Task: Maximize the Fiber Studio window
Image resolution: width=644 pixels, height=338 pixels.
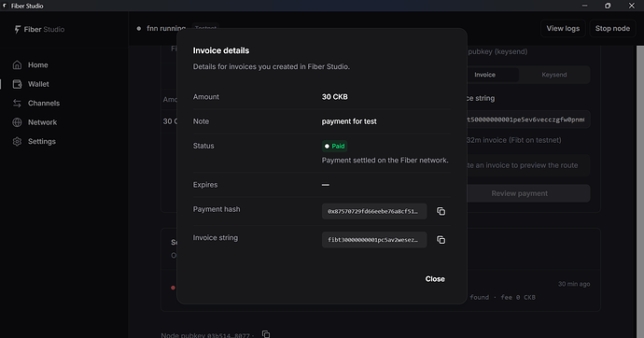Action: click(608, 6)
